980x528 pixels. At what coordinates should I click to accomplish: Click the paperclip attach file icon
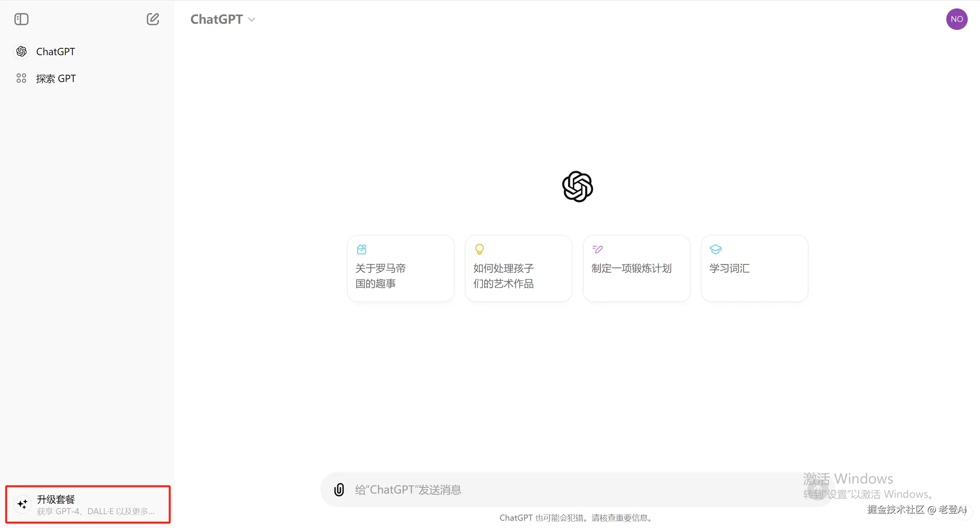[x=339, y=490]
